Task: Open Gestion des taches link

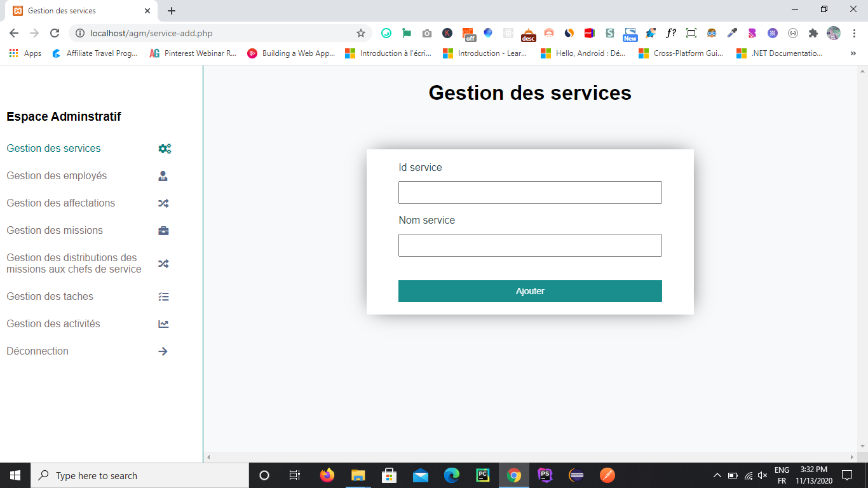Action: 50,296
